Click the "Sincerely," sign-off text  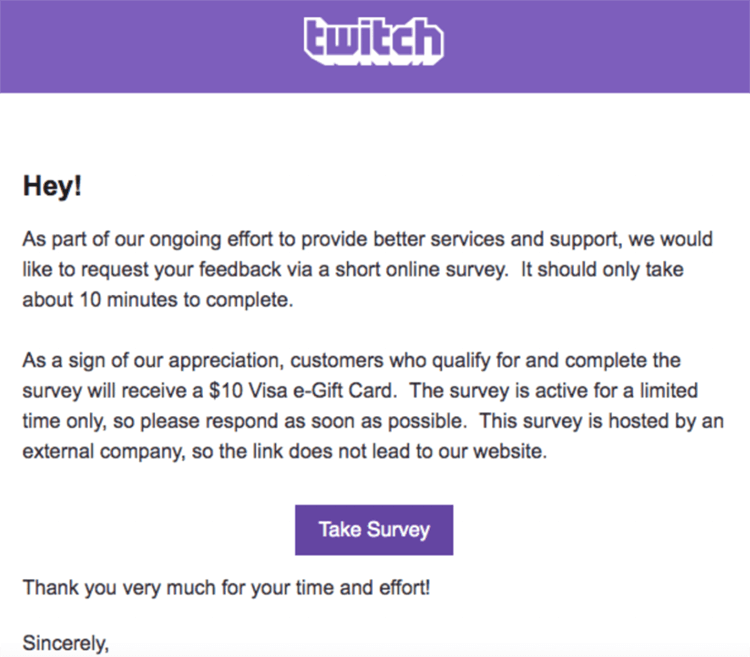pos(66,643)
